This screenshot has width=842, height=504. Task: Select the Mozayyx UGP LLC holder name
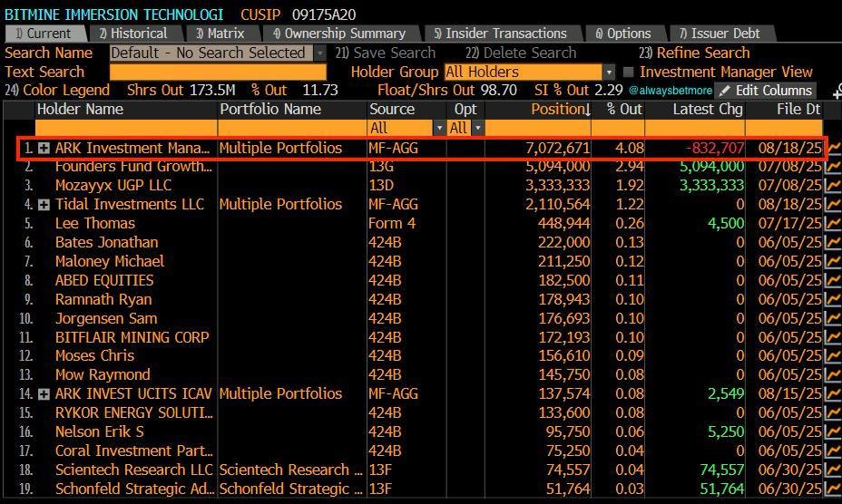(x=113, y=185)
